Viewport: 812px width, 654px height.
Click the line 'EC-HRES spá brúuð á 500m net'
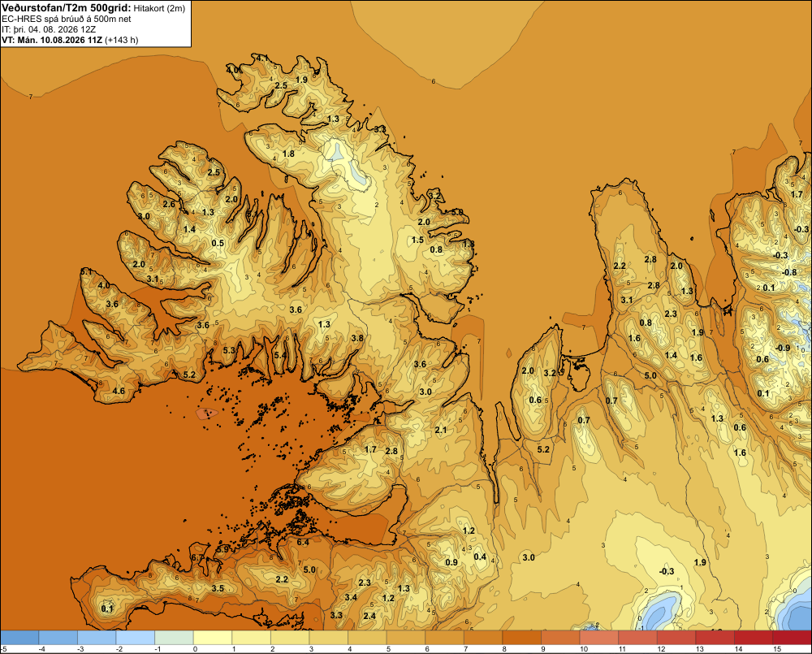(x=67, y=19)
